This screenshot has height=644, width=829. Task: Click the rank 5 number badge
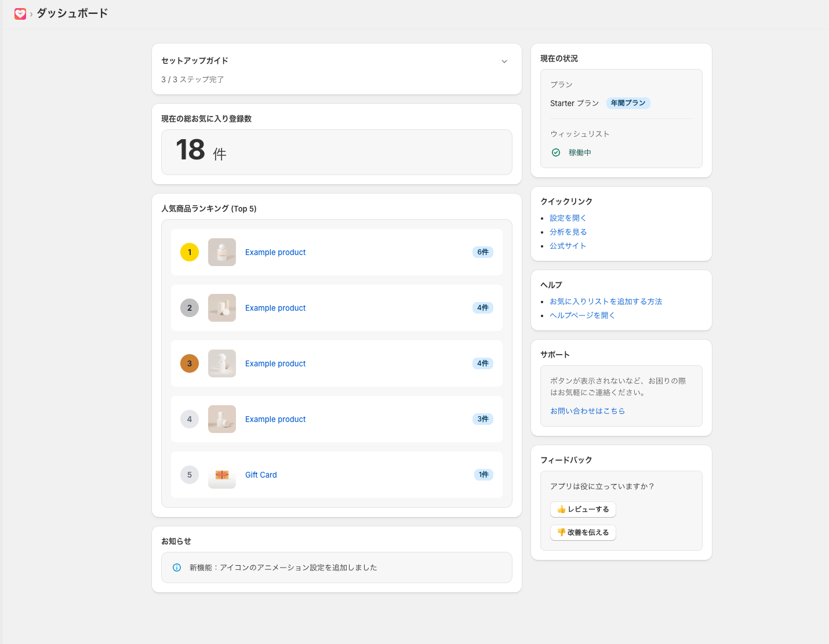[190, 475]
